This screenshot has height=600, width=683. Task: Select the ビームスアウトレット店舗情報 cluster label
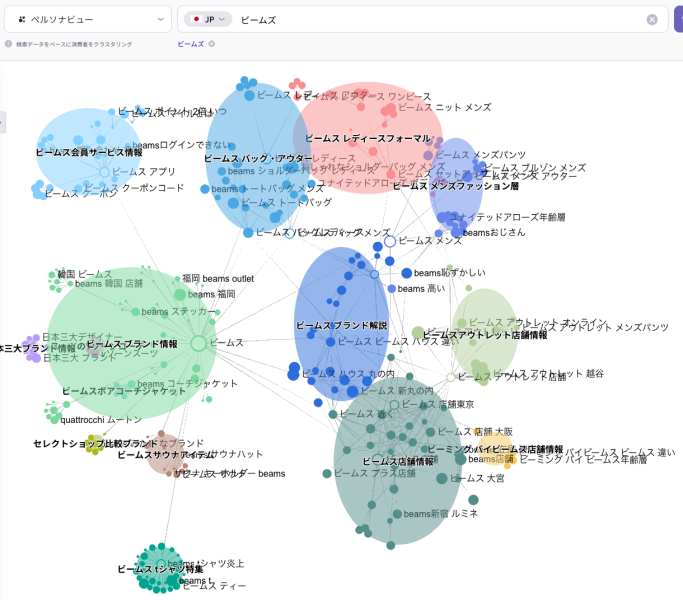tap(485, 335)
